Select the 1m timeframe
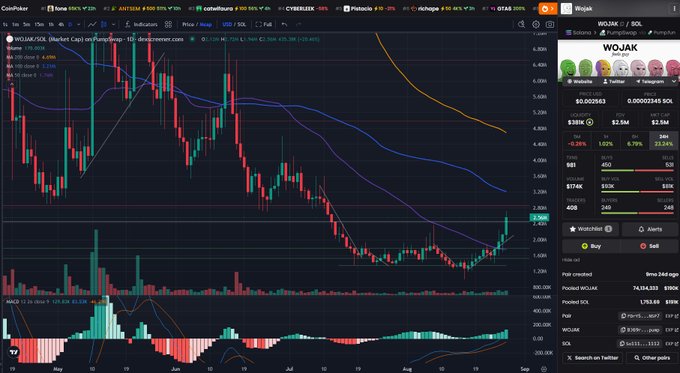The height and width of the screenshot is (373, 680). click(x=16, y=25)
